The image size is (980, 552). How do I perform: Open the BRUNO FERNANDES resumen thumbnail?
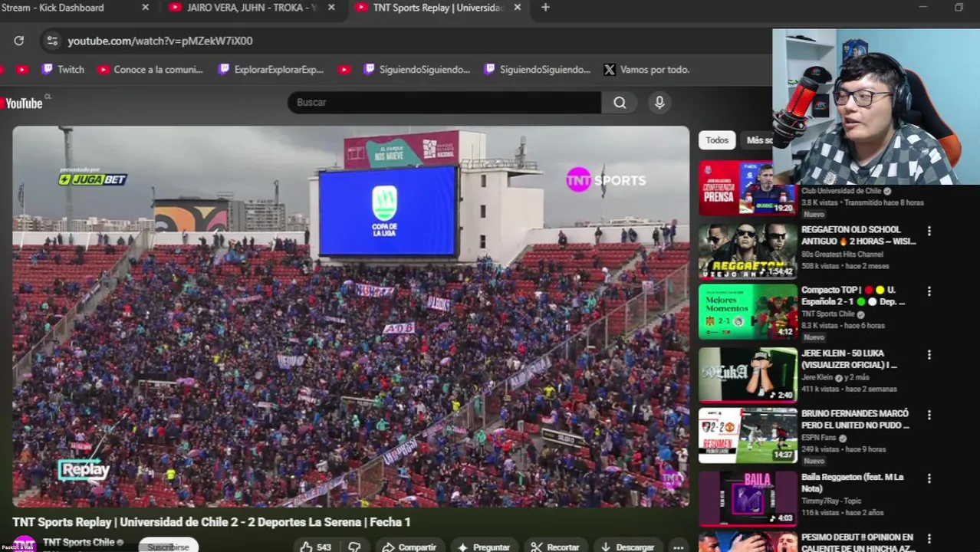click(748, 435)
